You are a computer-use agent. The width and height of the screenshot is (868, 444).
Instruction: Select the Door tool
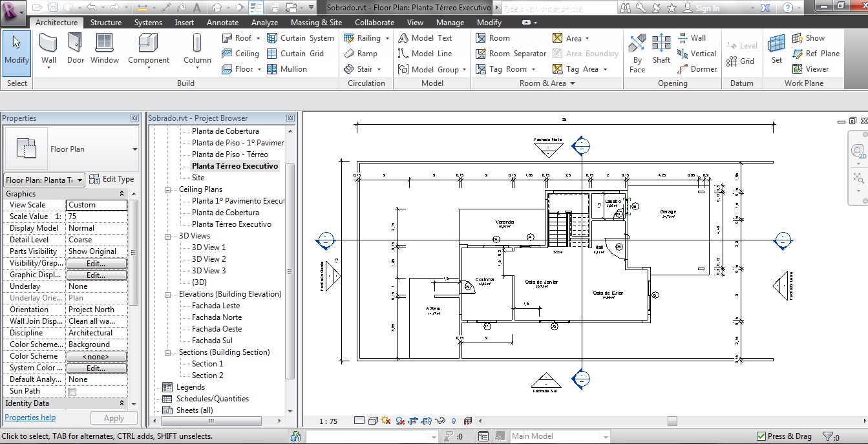[x=76, y=50]
